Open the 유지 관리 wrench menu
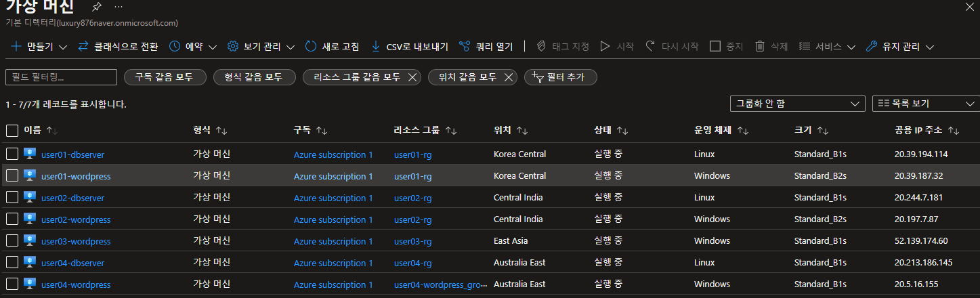Viewport: 980px width, 298px height. coord(900,47)
